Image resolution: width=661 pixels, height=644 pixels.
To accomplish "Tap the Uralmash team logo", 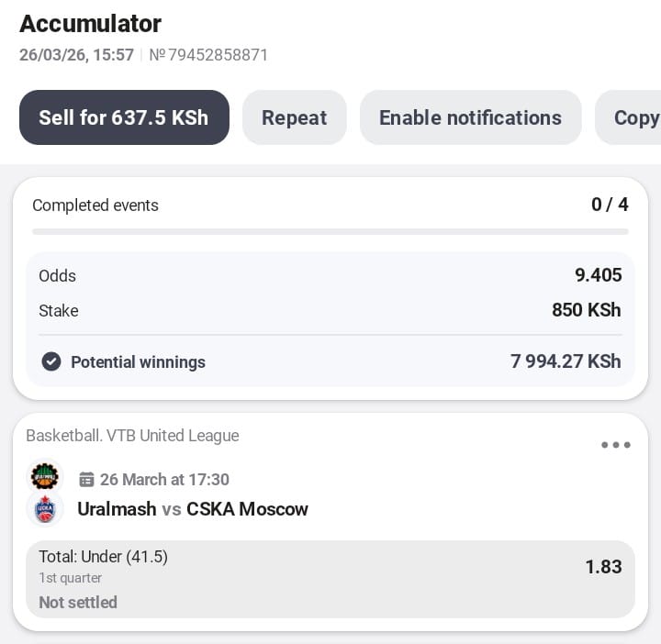I will click(44, 476).
